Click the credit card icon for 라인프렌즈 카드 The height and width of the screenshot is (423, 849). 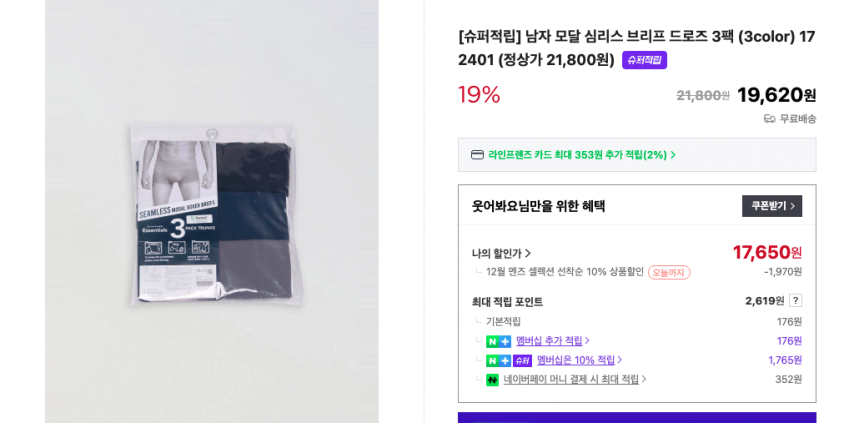click(477, 155)
